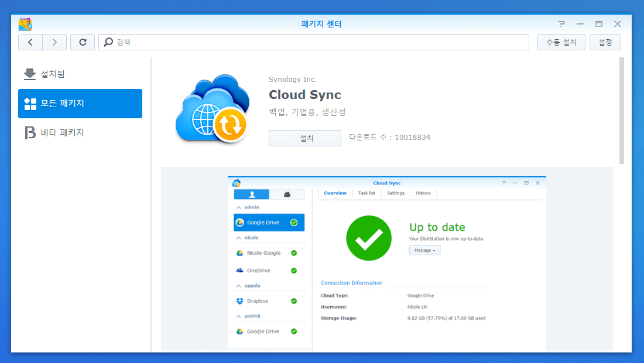644x363 pixels.
Task: Click the Dropbox logo icon
Action: pos(240,301)
